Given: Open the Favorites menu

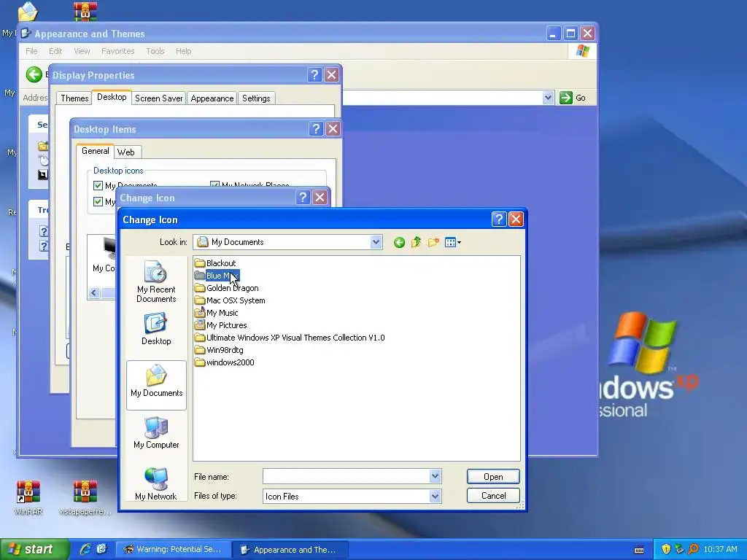Looking at the screenshot, I should click(x=117, y=51).
